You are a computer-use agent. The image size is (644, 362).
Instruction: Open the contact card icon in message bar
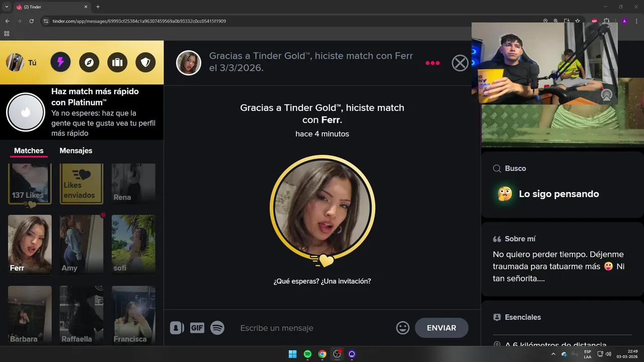[x=177, y=328]
